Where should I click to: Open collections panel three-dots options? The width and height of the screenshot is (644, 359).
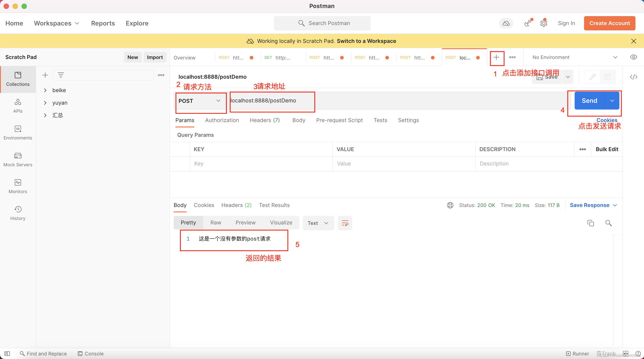tap(161, 75)
